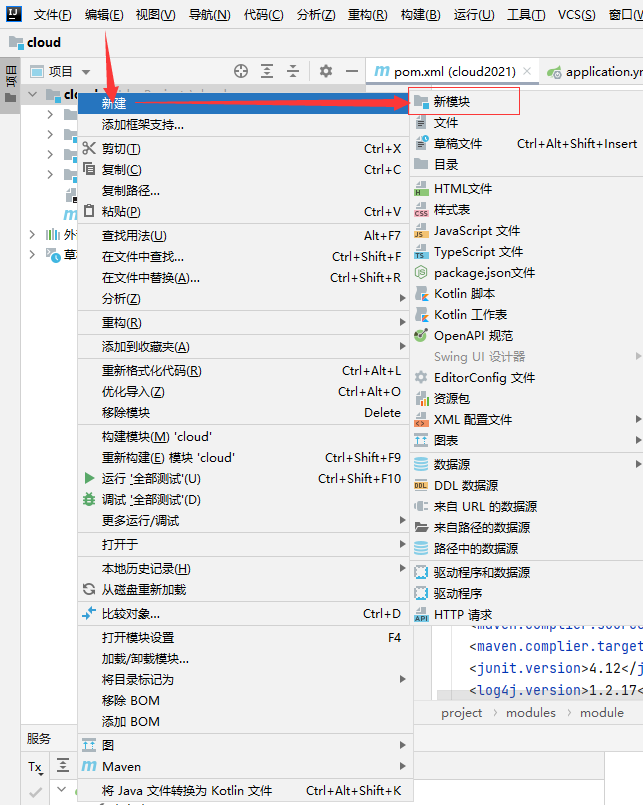Click 复制路径... in the context menu
This screenshot has width=643, height=805.
click(131, 190)
